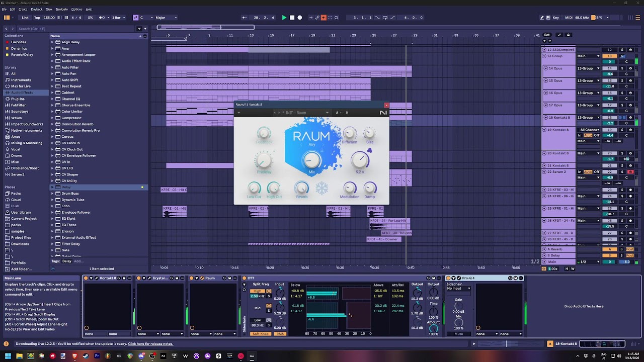Toggle the OTT RMS button
Viewport: 644px width, 362px height.
280,334
